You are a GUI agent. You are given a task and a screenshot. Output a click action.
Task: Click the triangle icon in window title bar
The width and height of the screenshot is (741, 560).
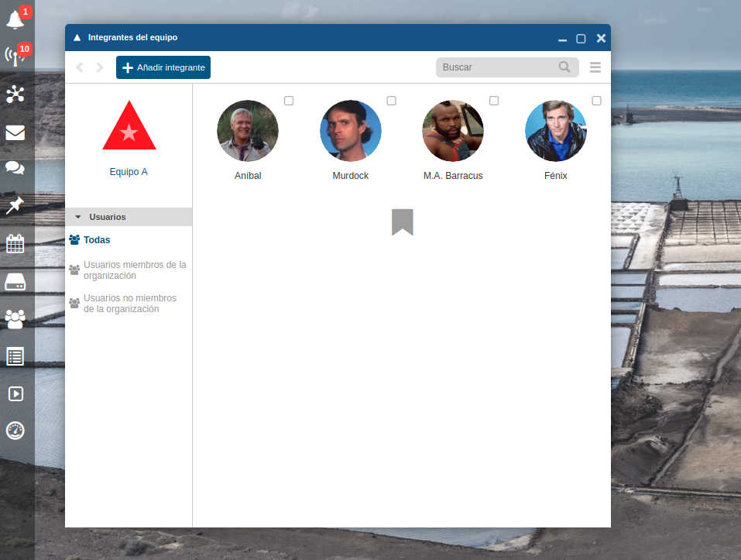(77, 37)
